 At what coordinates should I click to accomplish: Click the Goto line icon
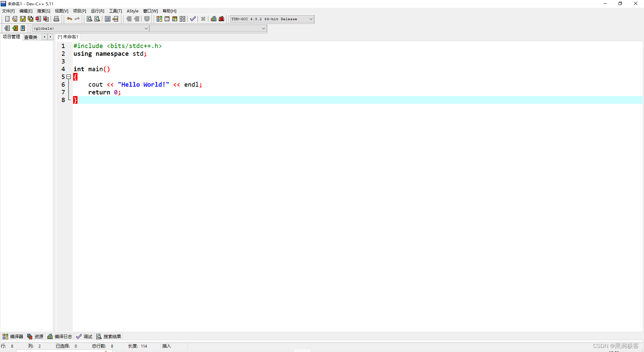point(115,19)
